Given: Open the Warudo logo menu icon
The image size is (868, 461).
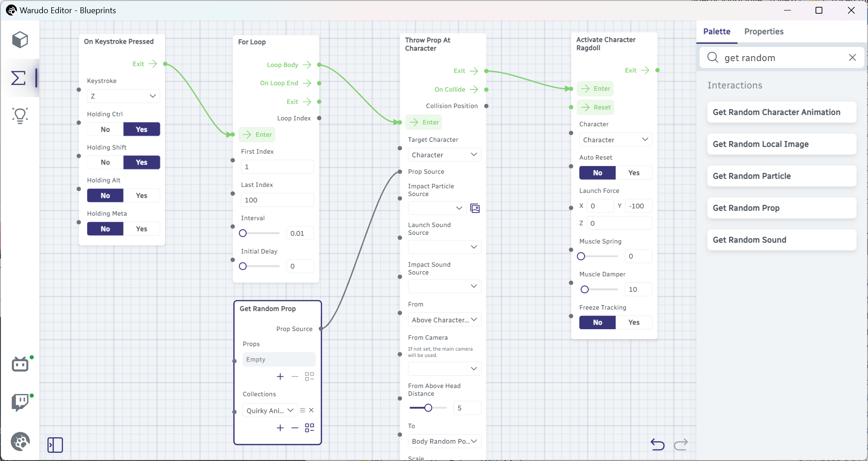Looking at the screenshot, I should [x=20, y=441].
